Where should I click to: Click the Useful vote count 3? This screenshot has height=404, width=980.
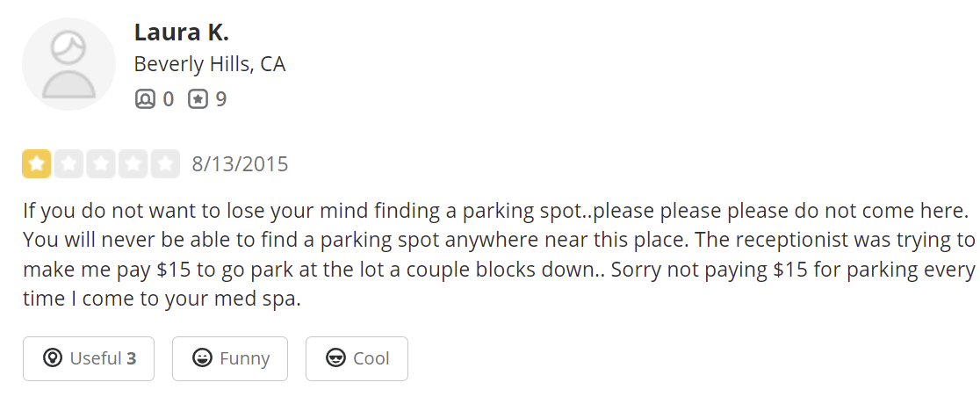click(132, 358)
